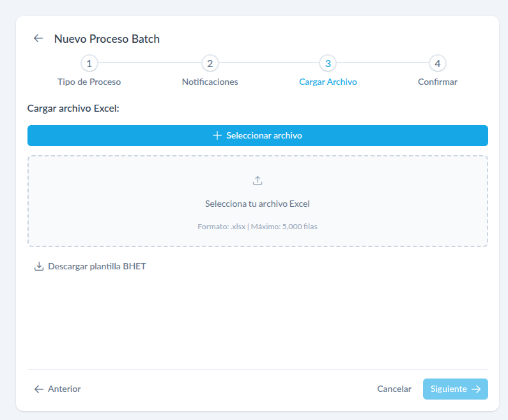Open the Notificaciones step label

210,82
